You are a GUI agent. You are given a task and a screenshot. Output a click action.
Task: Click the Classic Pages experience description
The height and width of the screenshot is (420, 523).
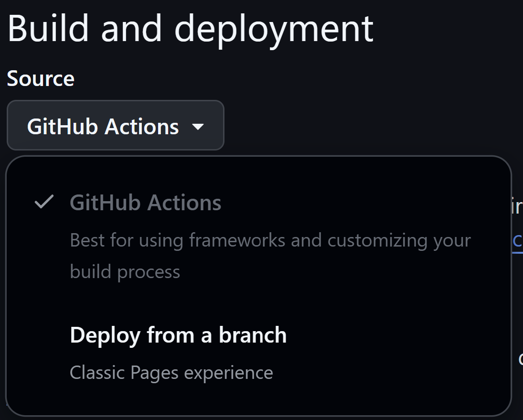coord(171,373)
